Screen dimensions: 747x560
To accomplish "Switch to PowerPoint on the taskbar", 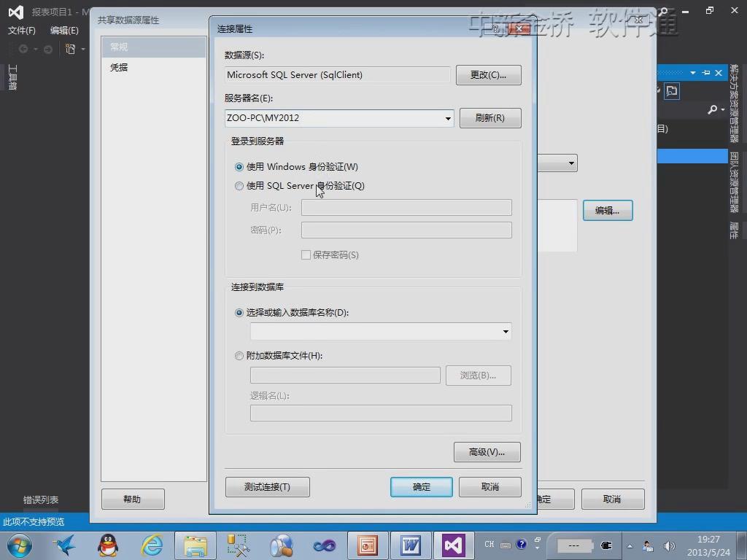I will click(x=368, y=545).
